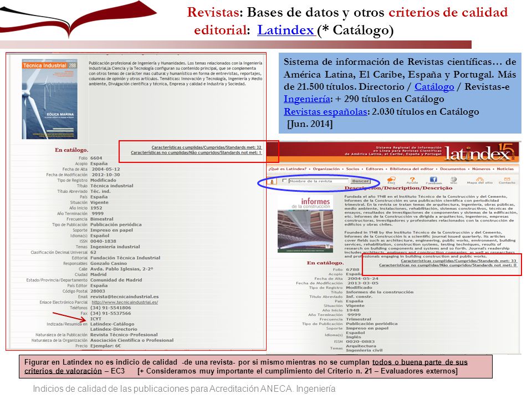The width and height of the screenshot is (532, 399).
Task: Click the Latindex home icon beside search
Action: [x=273, y=181]
